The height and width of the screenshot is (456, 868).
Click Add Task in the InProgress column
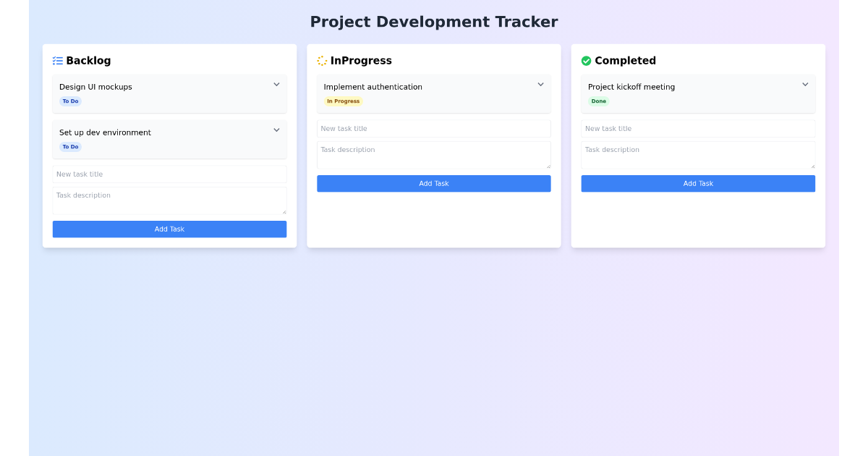pos(433,183)
